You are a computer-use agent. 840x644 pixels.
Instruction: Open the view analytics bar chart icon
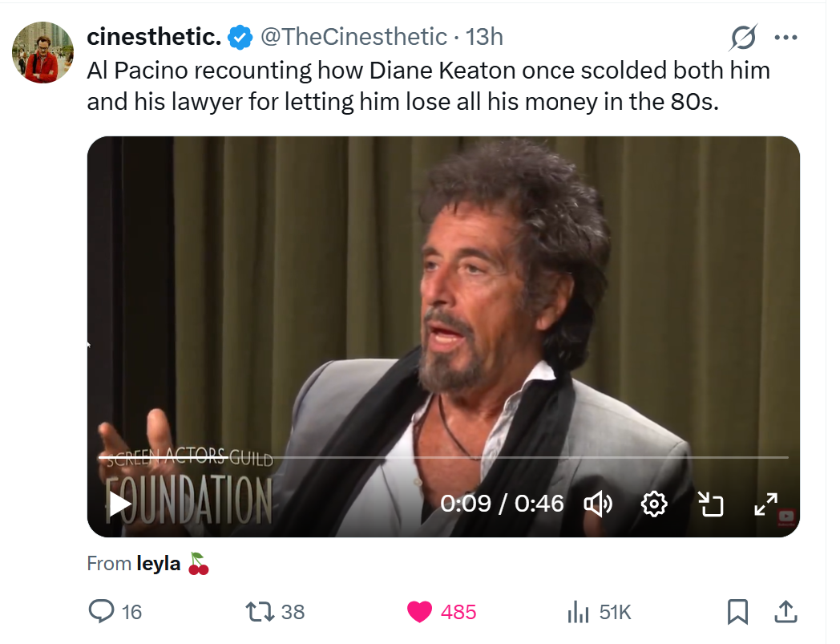point(577,612)
